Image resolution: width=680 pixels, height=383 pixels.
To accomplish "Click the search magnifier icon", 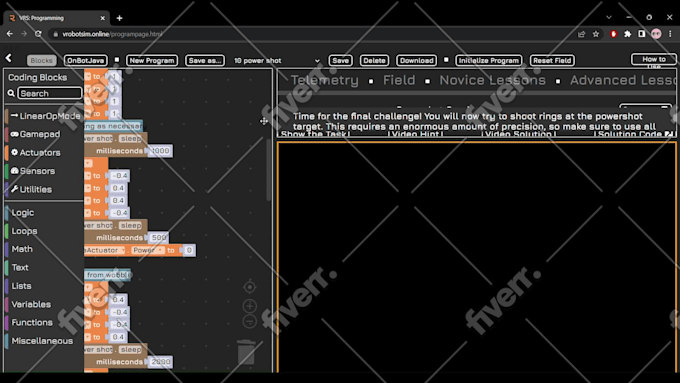I will (11, 93).
